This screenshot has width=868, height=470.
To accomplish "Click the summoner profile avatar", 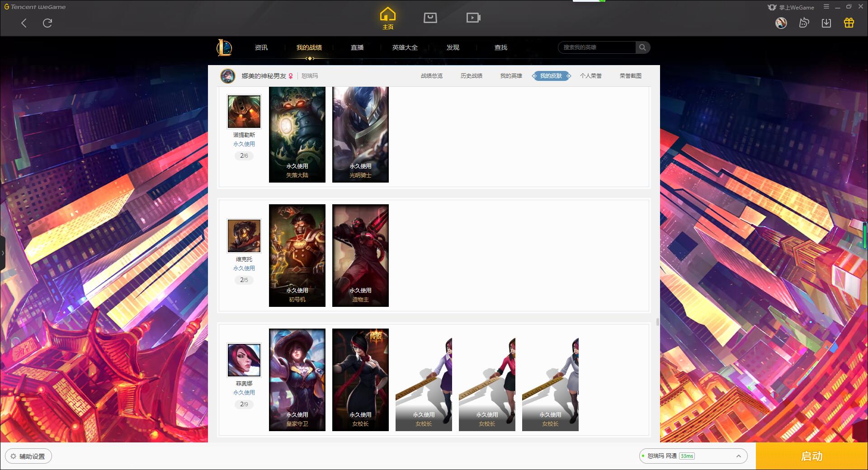I will (x=228, y=76).
